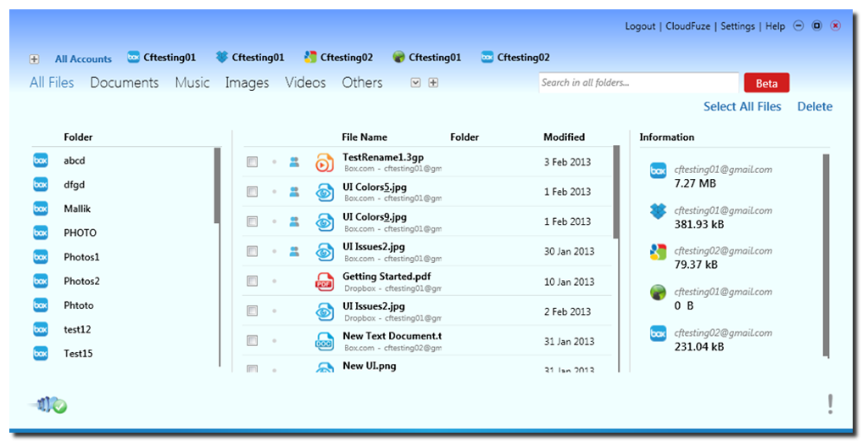Tick the checkbox for TestRename1.3gp
This screenshot has width=868, height=442.
click(252, 162)
